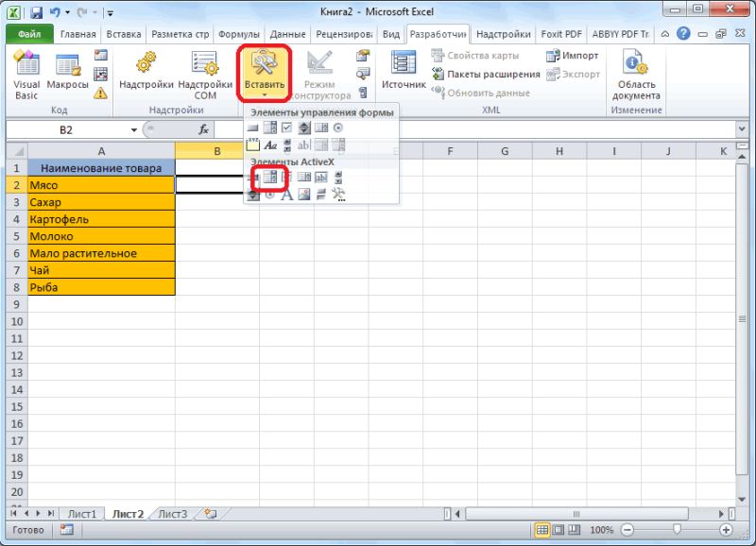Open Excel Help question mark icon

[683, 34]
